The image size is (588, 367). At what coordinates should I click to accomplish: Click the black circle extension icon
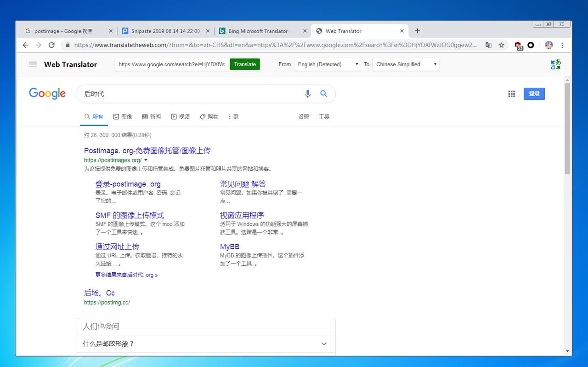point(531,45)
